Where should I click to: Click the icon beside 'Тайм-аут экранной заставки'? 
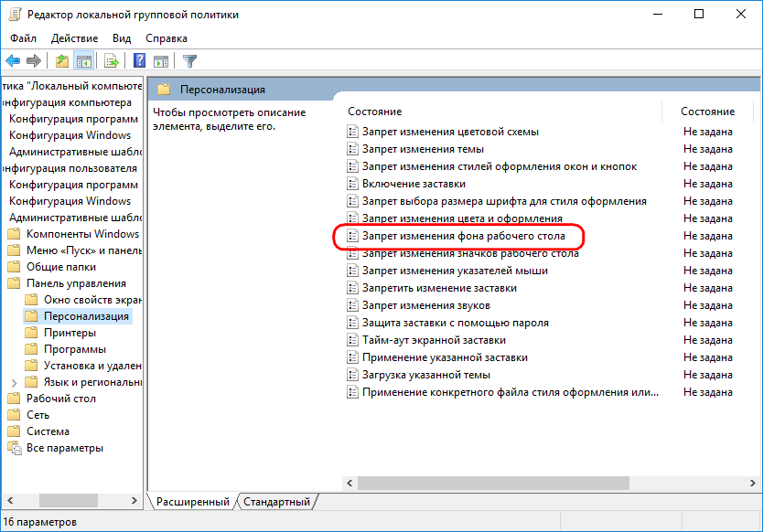(x=352, y=340)
